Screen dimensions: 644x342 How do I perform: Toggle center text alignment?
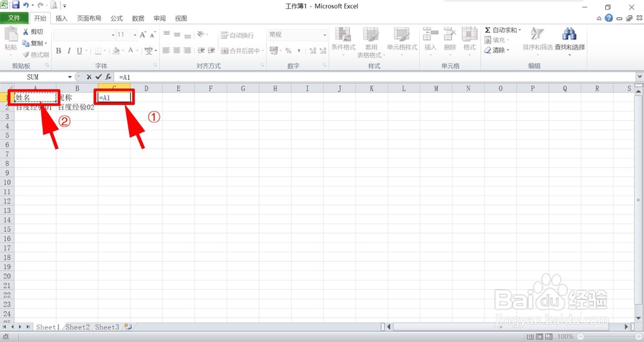(176, 50)
